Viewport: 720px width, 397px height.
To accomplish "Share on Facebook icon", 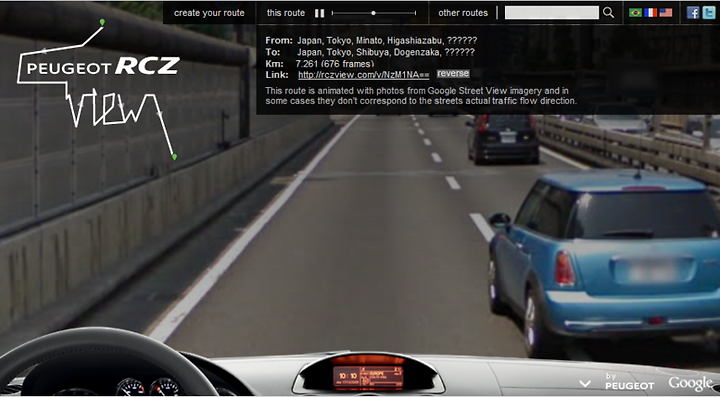I will pos(693,13).
